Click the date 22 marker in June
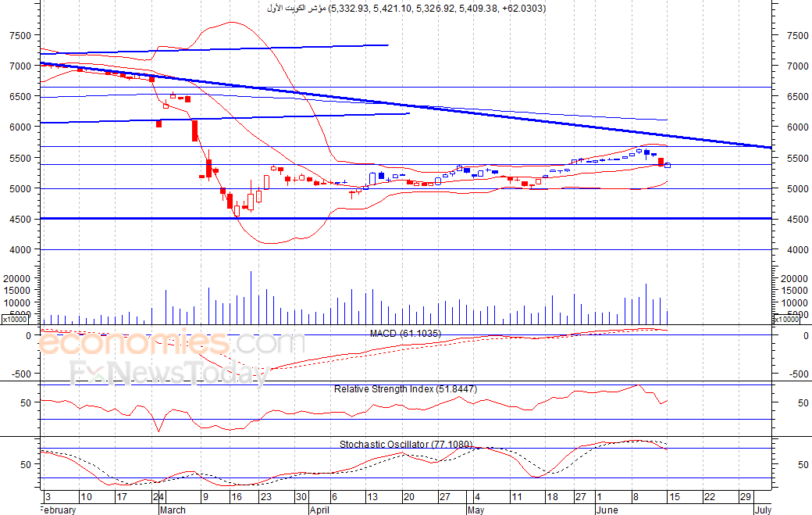 coord(710,497)
